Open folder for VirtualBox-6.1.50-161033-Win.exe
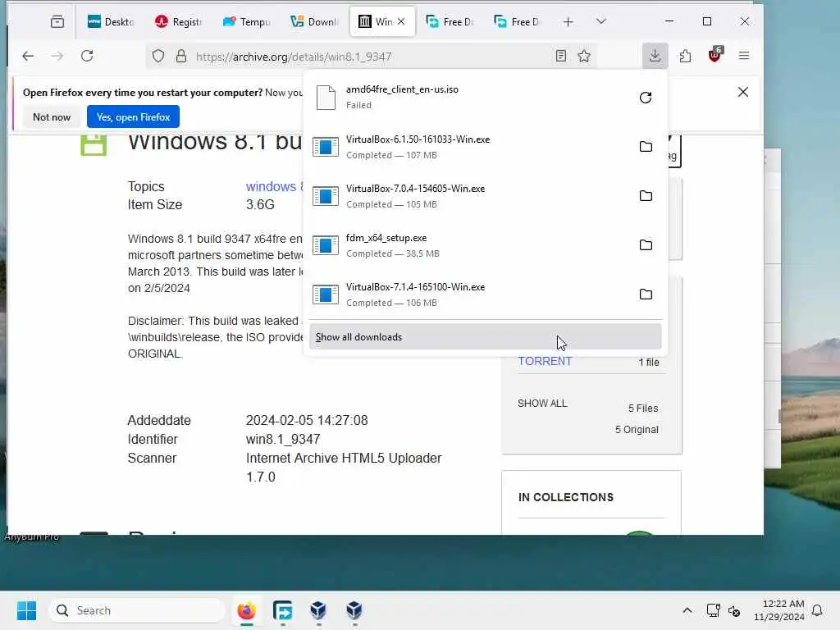The image size is (840, 630). tap(646, 147)
